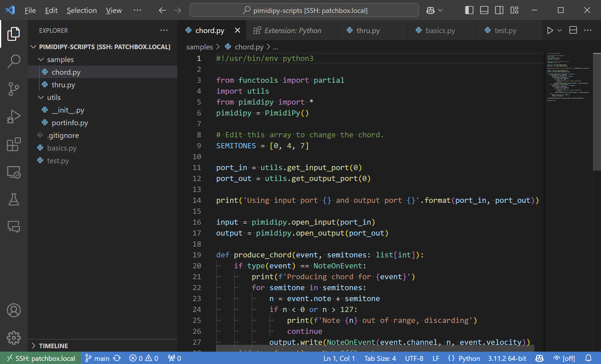Screen dimensions: 601x364
Task: Click the code minimap
Action: 569,77
